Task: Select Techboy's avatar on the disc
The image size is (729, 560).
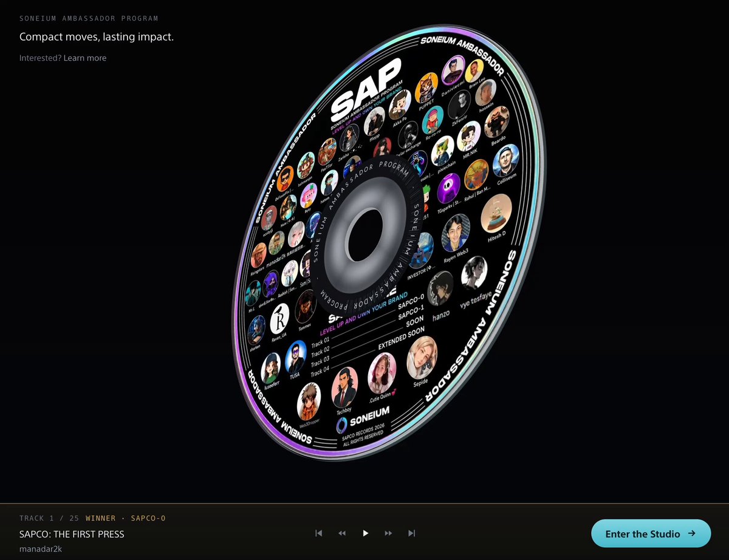Action: coord(344,387)
